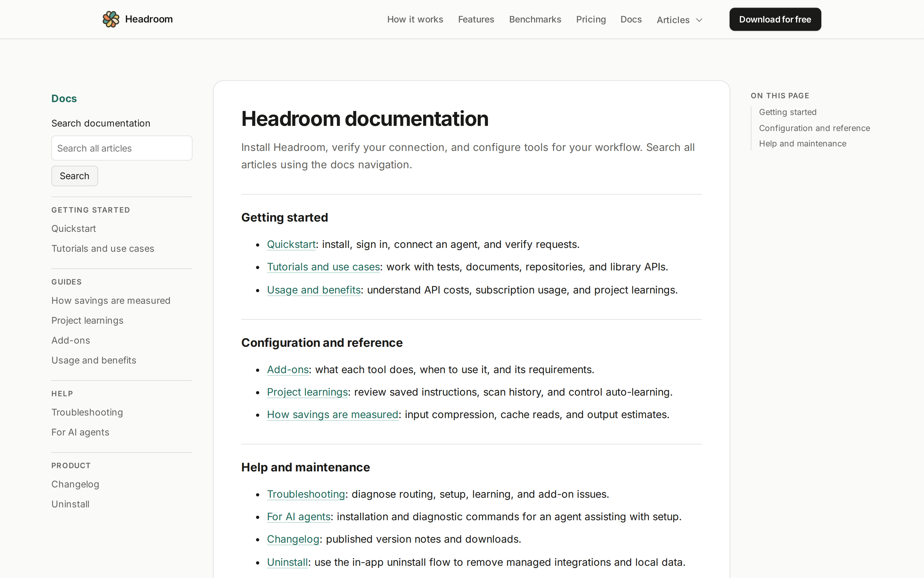Click the Search documentation label
Image resolution: width=924 pixels, height=578 pixels.
pyautogui.click(x=101, y=123)
